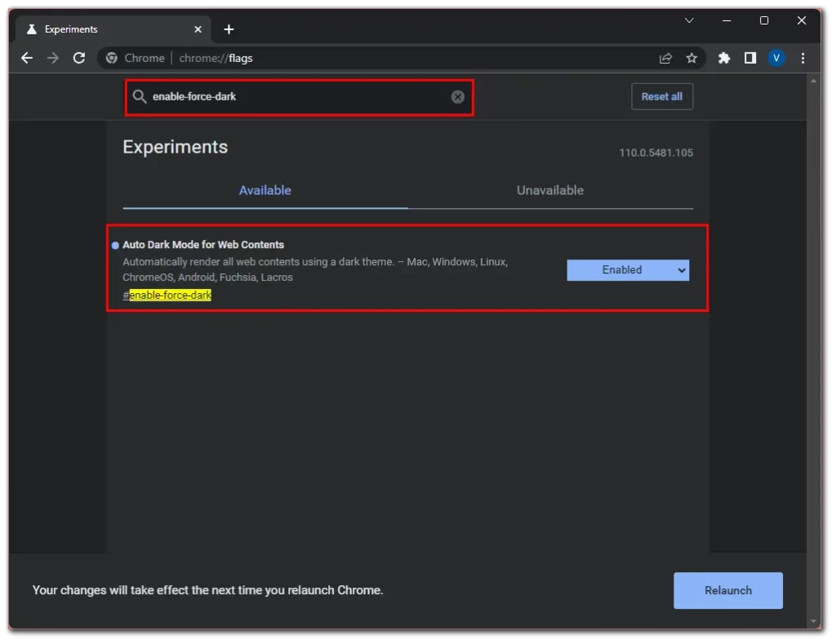Open Chrome's three-dot menu
Image resolution: width=836 pixels, height=644 pixels.
tap(803, 58)
